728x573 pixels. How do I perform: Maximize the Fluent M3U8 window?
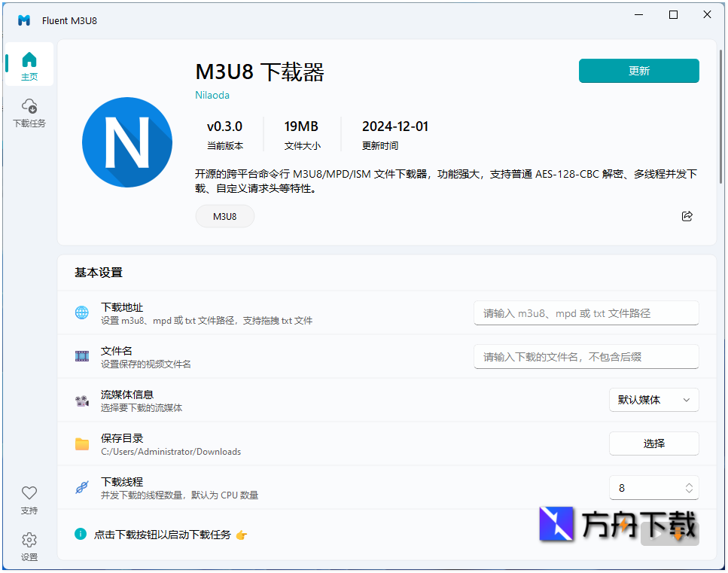point(673,15)
